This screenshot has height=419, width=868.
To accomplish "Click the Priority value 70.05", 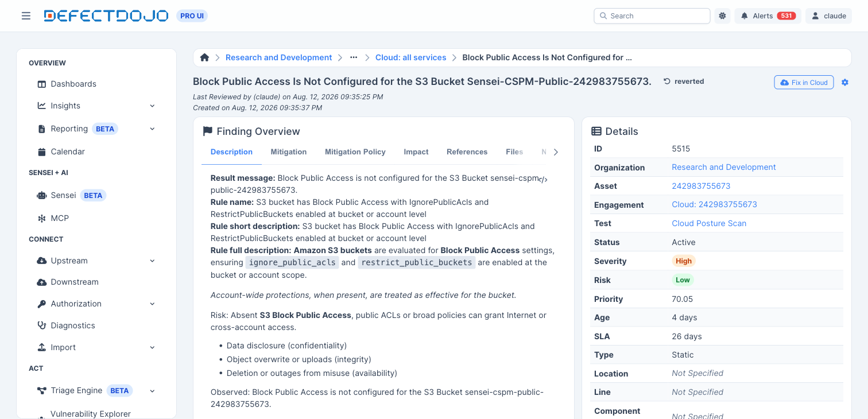I will (683, 299).
